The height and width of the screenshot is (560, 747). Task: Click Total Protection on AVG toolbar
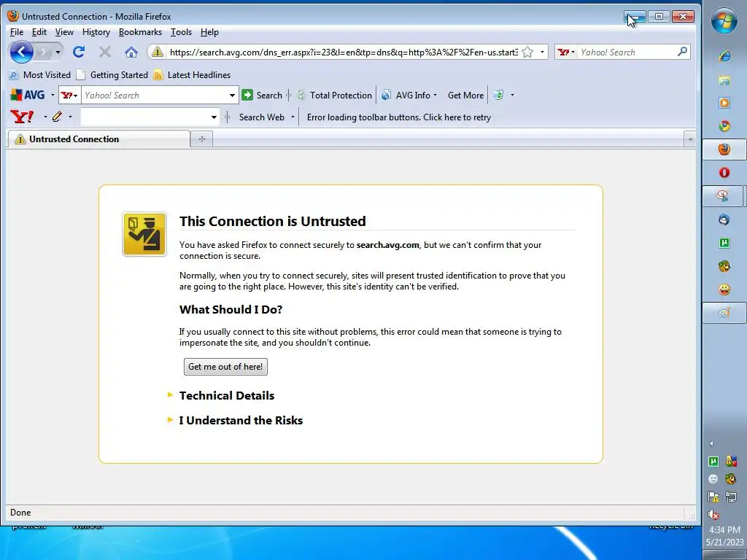(334, 95)
